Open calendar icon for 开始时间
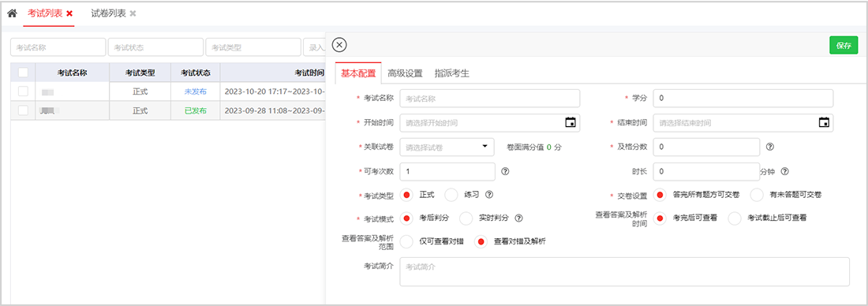 pos(571,122)
